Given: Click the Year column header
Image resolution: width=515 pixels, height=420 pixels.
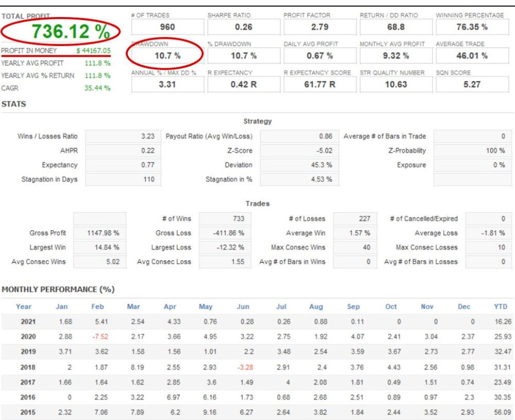Looking at the screenshot, I should (24, 306).
